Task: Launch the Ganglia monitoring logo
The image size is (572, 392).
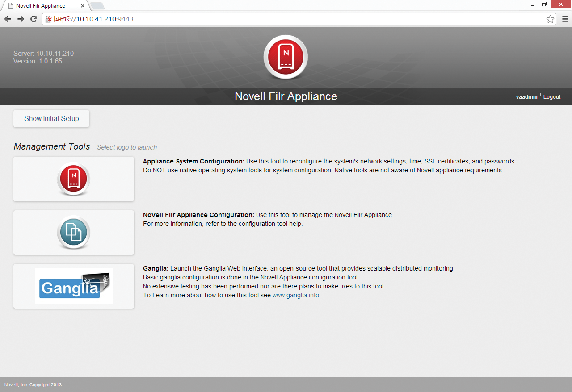Action: point(74,286)
